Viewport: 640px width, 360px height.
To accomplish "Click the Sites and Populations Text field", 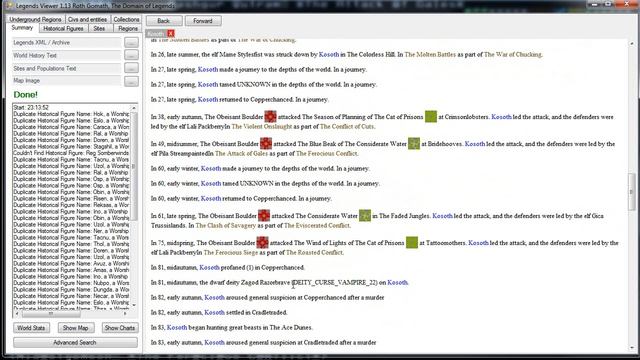I will 67,68.
